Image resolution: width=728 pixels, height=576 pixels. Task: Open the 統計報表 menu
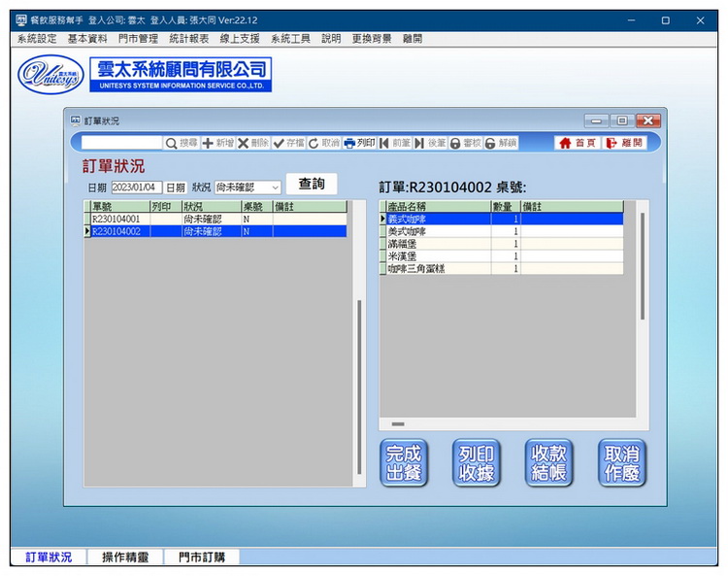(x=188, y=39)
